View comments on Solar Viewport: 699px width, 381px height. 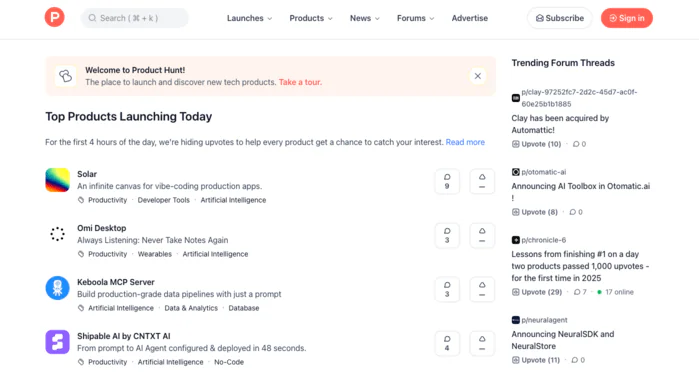[x=447, y=181]
